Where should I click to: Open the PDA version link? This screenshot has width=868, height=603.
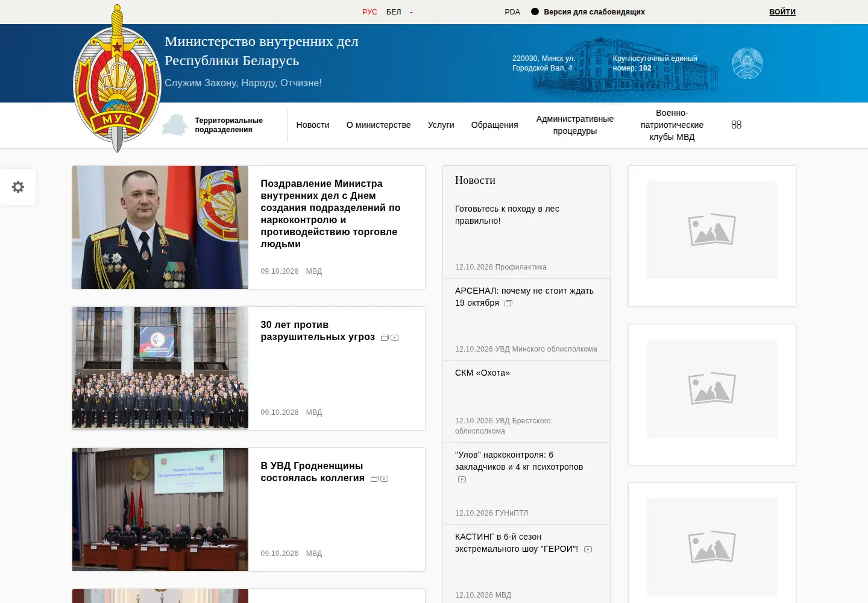click(512, 12)
